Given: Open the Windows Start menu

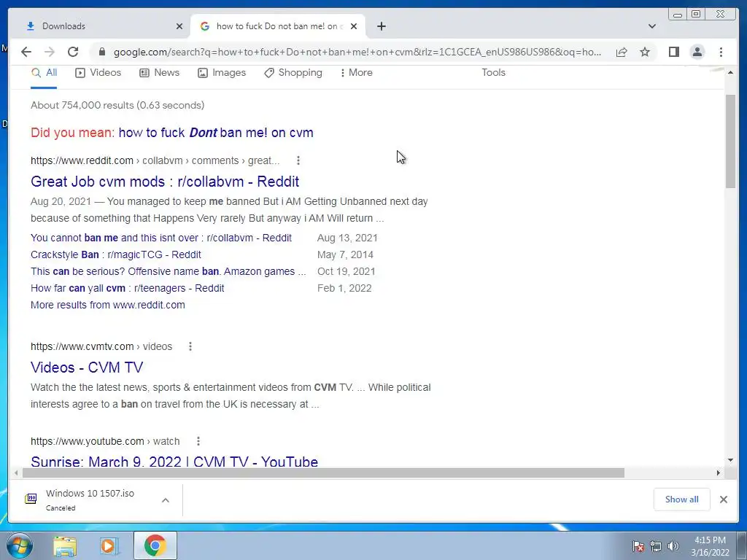Looking at the screenshot, I should click(x=20, y=545).
